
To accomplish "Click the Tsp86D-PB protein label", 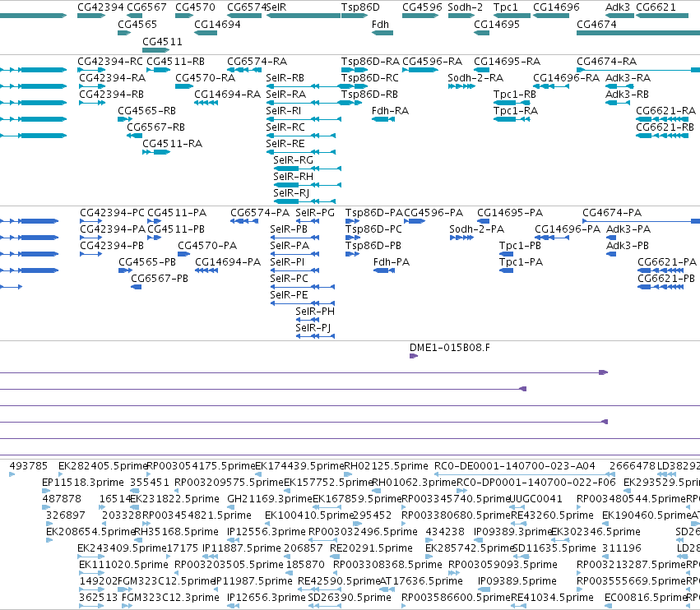I will pos(373,246).
